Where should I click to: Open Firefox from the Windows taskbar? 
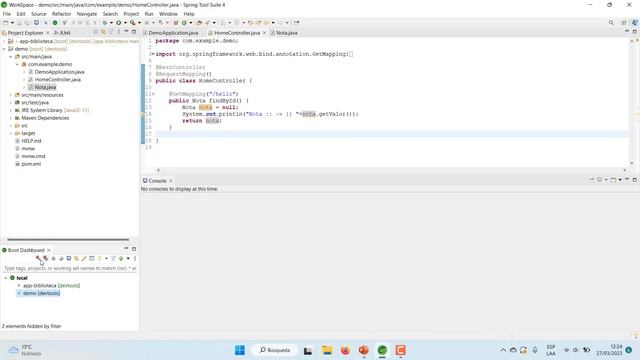pos(345,350)
